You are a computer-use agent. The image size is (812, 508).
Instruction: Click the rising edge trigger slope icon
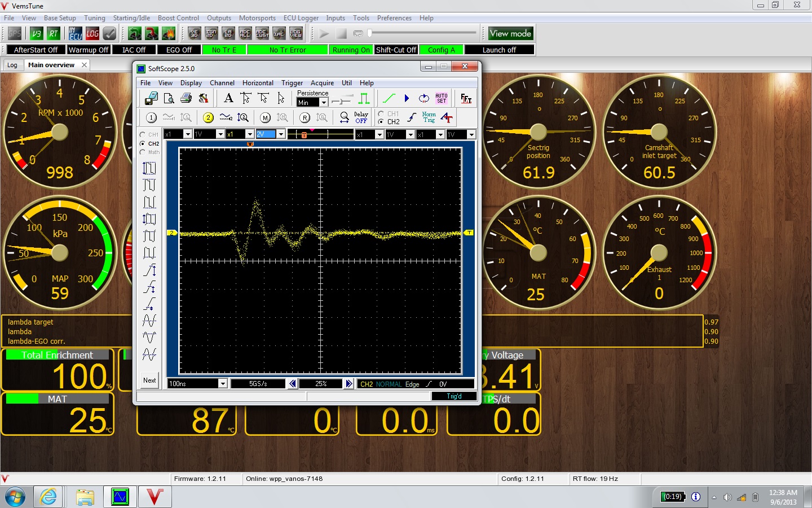coord(412,117)
